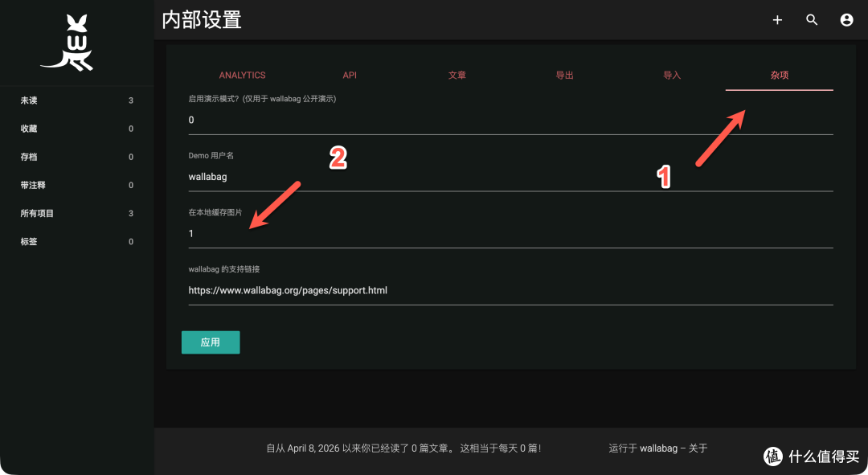This screenshot has height=475, width=868.
Task: Open 所有项目 in the sidebar
Action: pos(77,213)
